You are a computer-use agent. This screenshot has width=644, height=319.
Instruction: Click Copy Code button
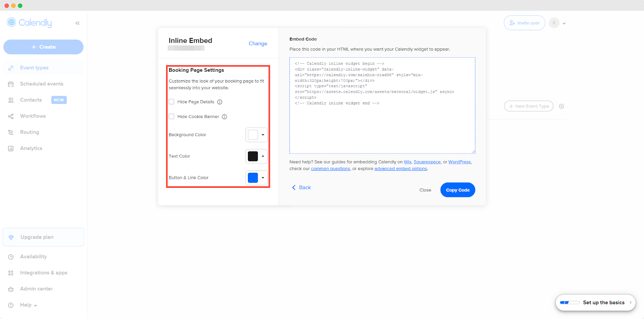pyautogui.click(x=458, y=190)
